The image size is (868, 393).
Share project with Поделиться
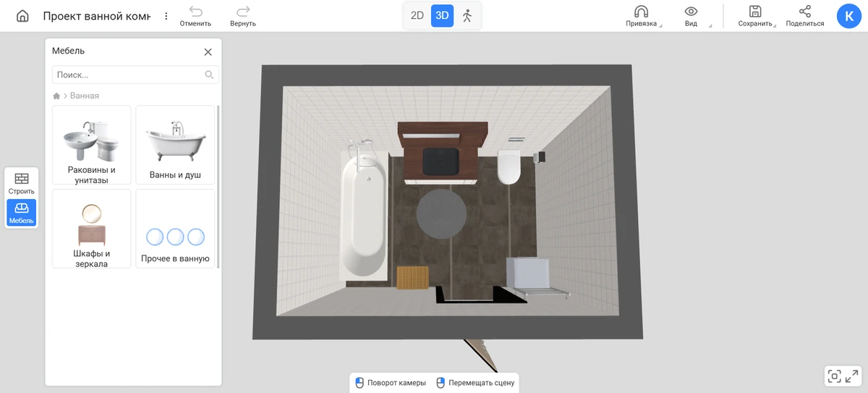(x=804, y=16)
